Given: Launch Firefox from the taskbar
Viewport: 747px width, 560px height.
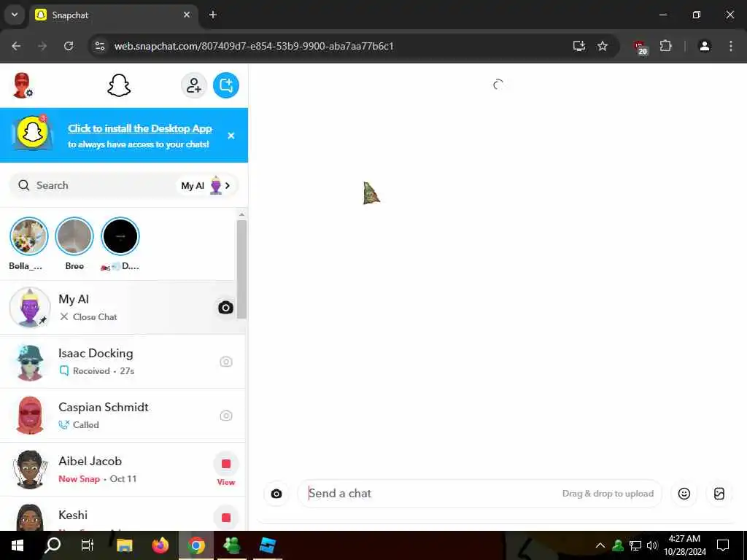Looking at the screenshot, I should coord(160,545).
